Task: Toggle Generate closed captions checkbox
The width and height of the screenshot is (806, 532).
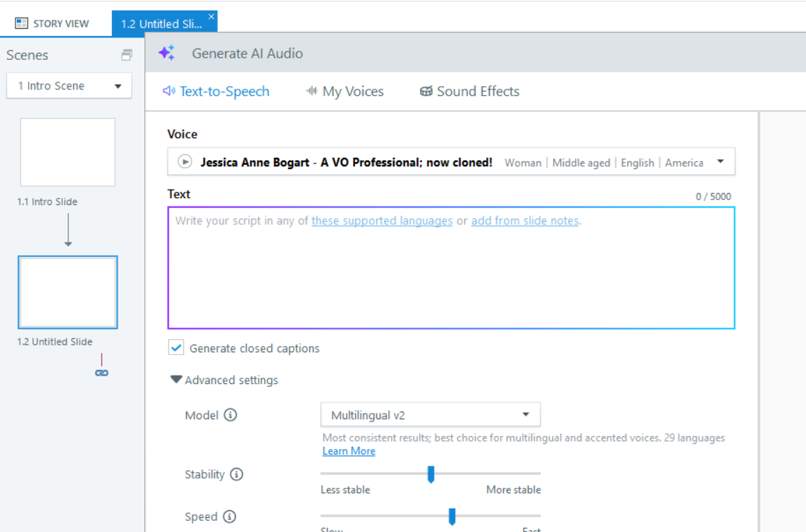Action: pyautogui.click(x=176, y=348)
